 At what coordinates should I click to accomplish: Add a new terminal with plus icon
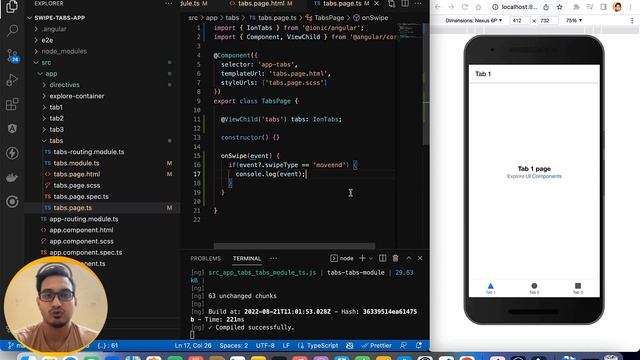pyautogui.click(x=362, y=258)
